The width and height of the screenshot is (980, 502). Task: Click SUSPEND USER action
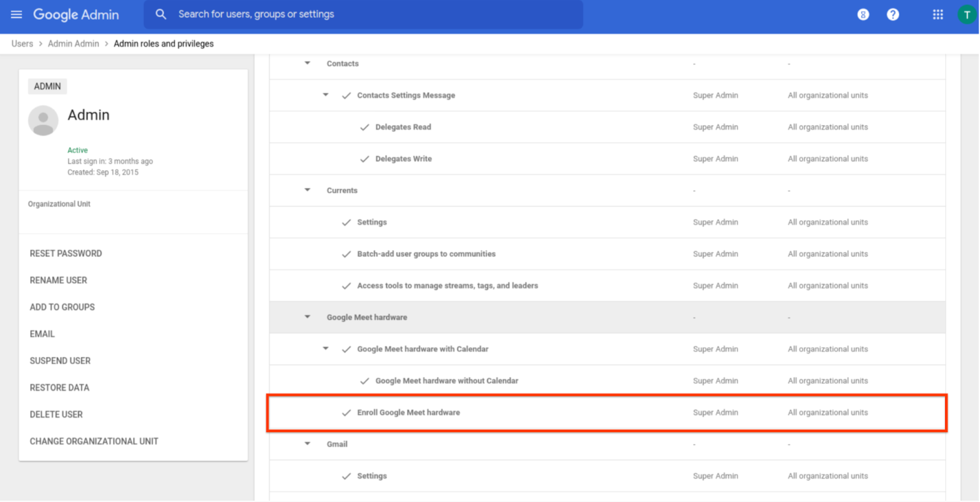(x=60, y=361)
